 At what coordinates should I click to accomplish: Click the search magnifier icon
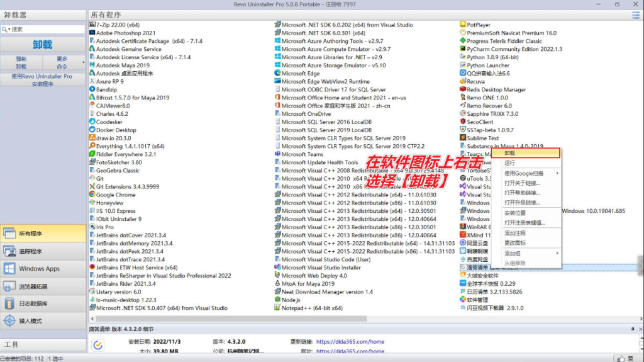point(4,29)
